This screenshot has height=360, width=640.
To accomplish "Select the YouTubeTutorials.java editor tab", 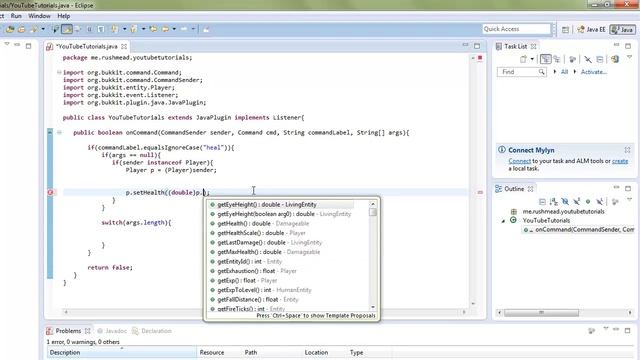I will click(87, 47).
